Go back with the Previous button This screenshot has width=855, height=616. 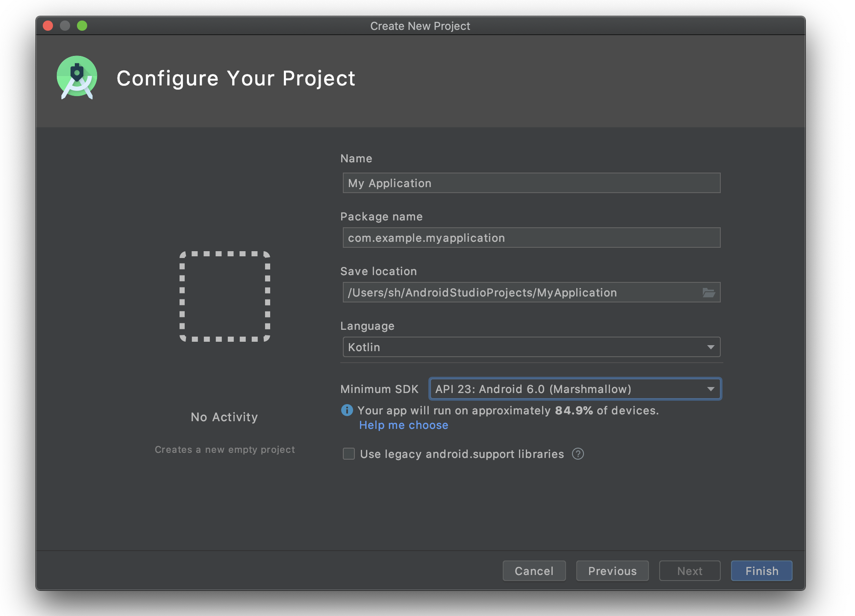[612, 571]
